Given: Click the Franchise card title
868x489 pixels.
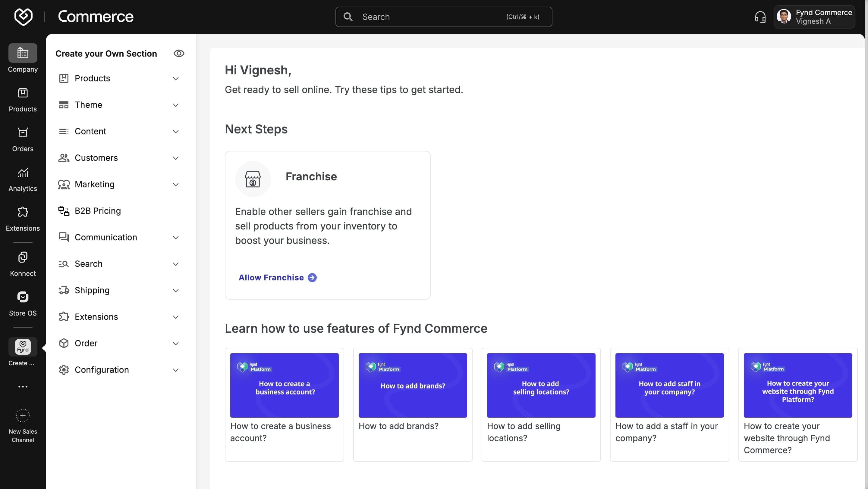Looking at the screenshot, I should click(311, 176).
